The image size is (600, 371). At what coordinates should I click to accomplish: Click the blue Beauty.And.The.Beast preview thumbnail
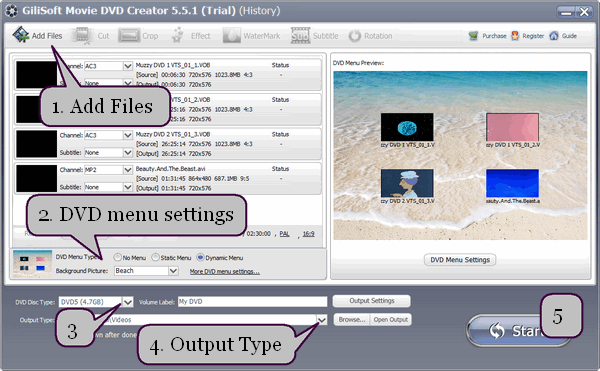tap(512, 183)
